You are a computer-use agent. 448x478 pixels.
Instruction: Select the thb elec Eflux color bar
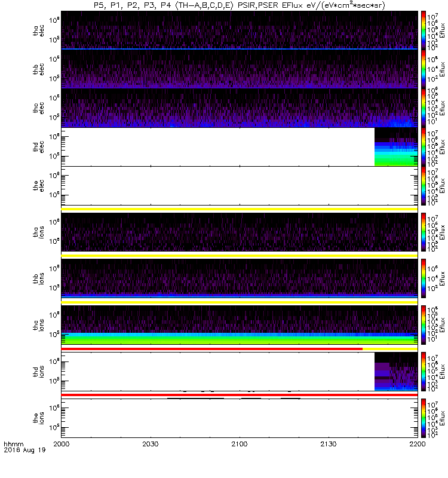click(424, 69)
